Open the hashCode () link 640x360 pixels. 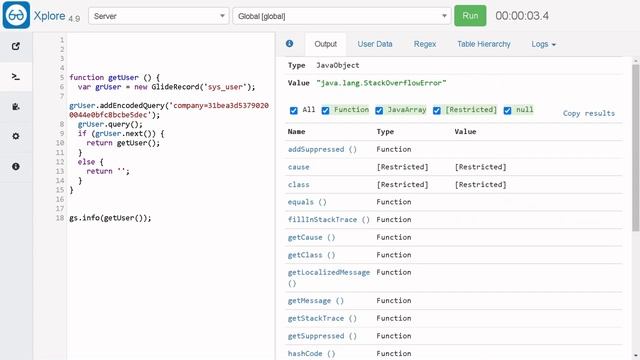click(x=311, y=353)
